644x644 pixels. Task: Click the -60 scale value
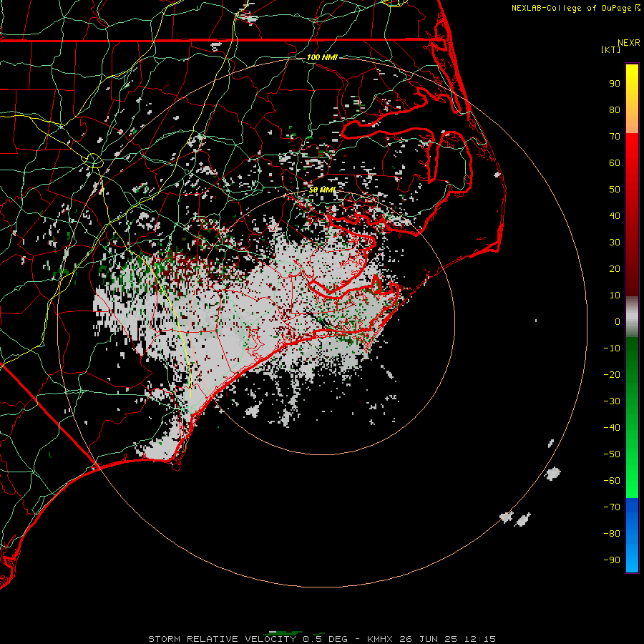(612, 481)
